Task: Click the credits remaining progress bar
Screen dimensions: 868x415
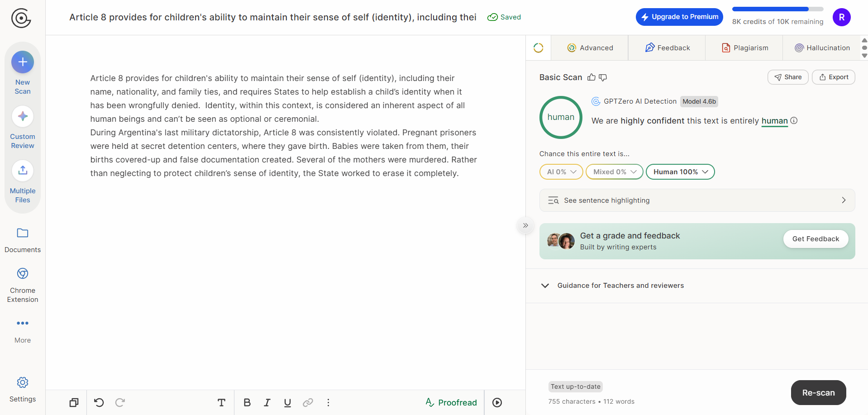Action: [x=777, y=9]
